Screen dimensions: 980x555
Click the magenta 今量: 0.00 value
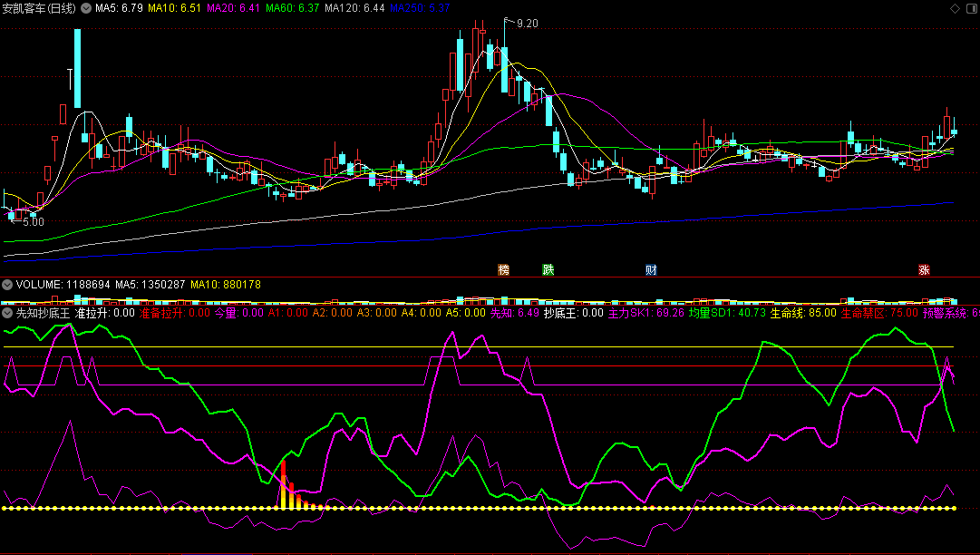click(x=239, y=313)
